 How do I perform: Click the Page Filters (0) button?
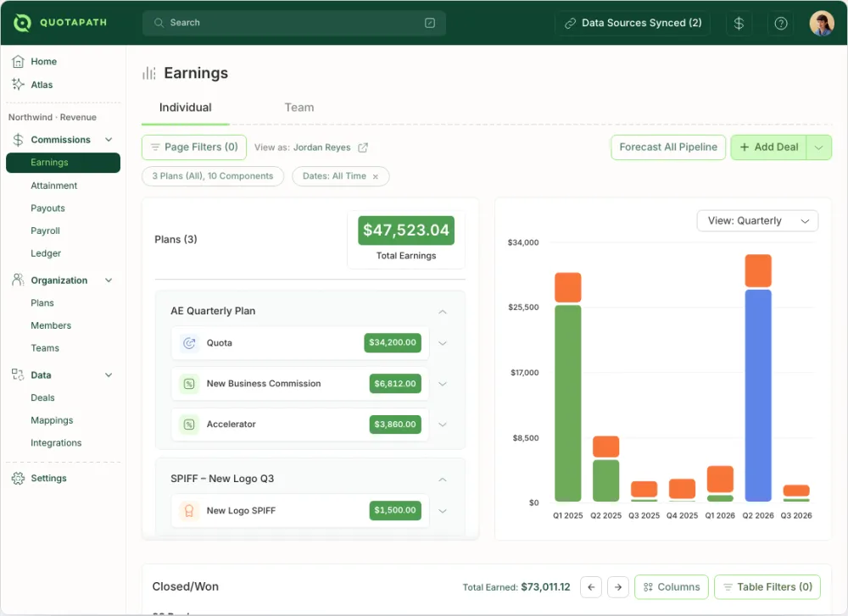pos(194,147)
